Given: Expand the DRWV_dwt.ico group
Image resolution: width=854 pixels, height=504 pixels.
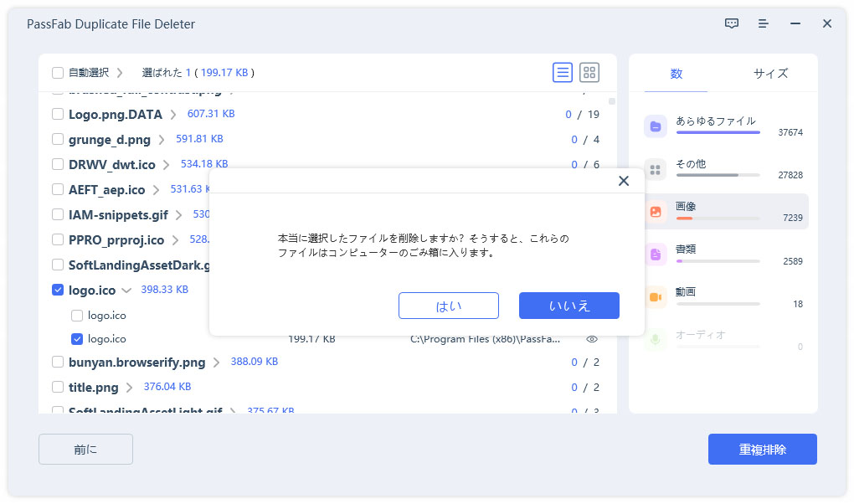Looking at the screenshot, I should (166, 165).
